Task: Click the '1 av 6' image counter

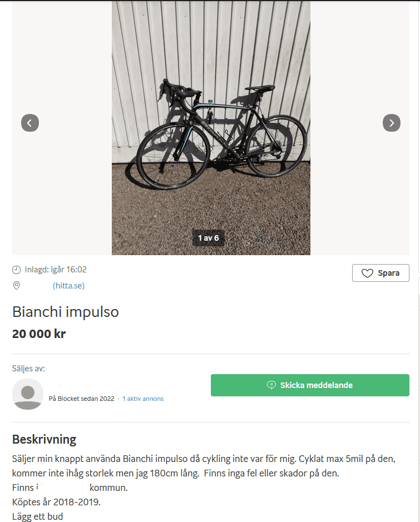Action: point(208,238)
